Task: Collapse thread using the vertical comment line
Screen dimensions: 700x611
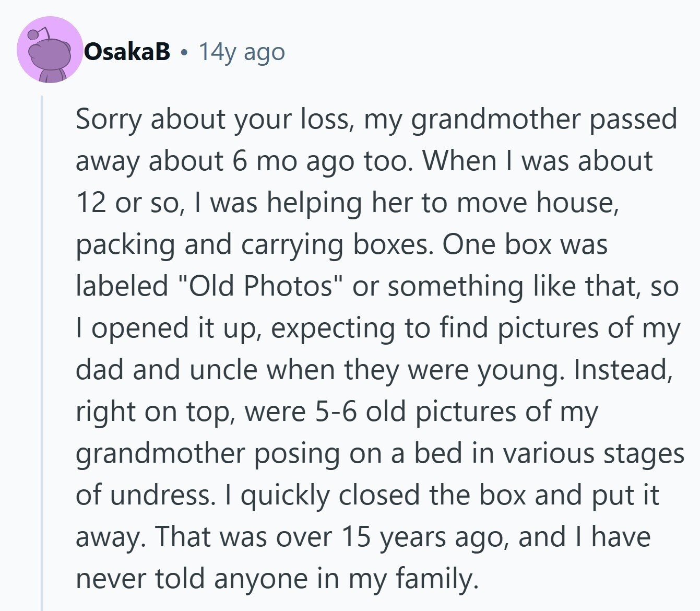Action: 42,350
